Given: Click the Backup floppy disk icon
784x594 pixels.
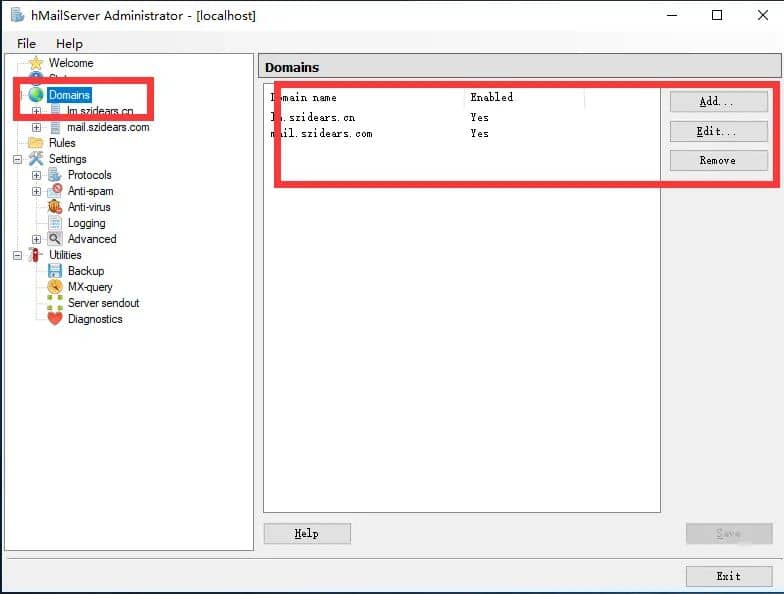Looking at the screenshot, I should tap(55, 271).
